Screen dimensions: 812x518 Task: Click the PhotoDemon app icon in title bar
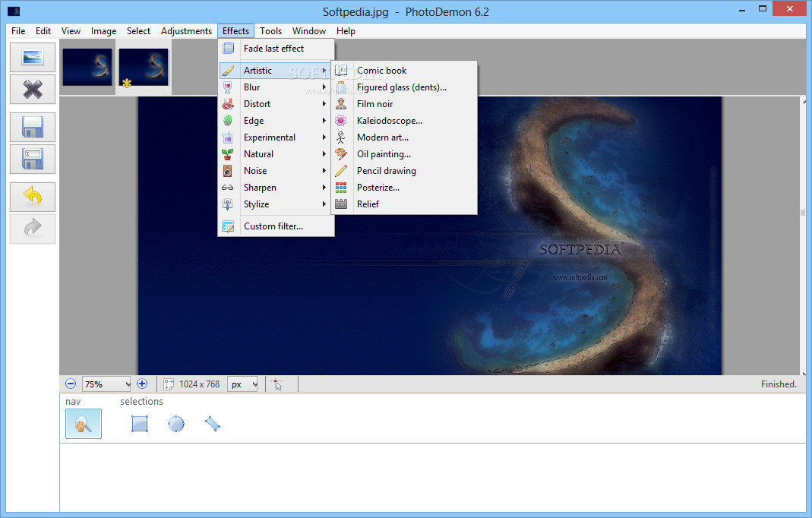pos(14,11)
